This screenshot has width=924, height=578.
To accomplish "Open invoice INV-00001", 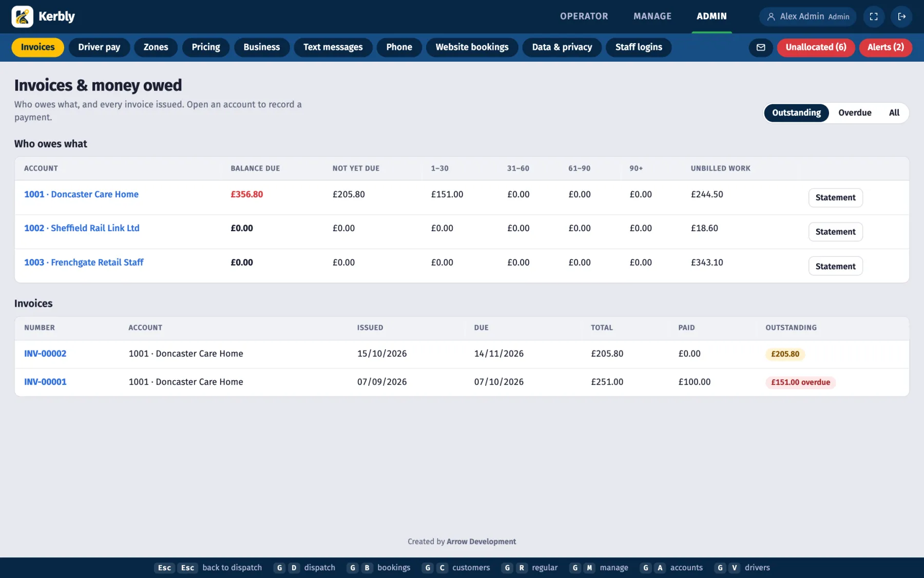I will [45, 382].
